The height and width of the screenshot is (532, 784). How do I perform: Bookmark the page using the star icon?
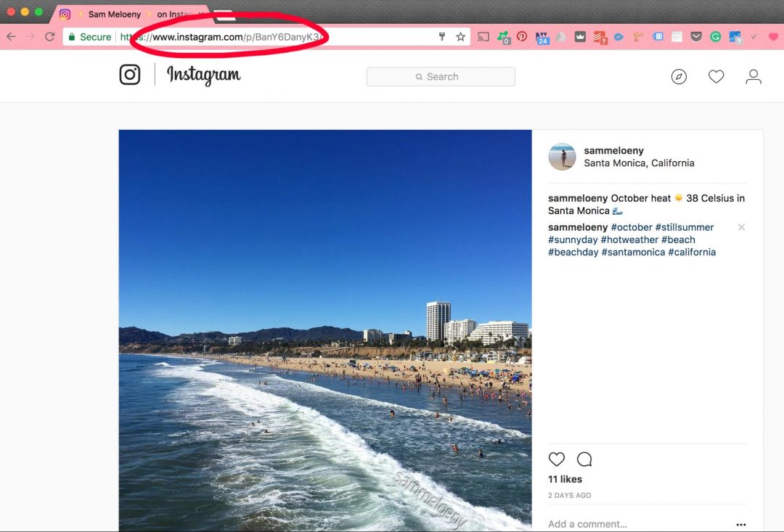(461, 36)
